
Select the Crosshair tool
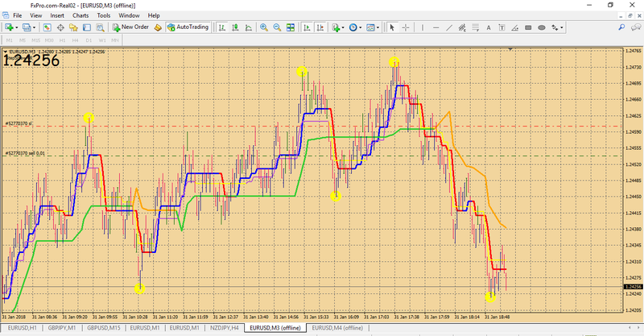[407, 27]
